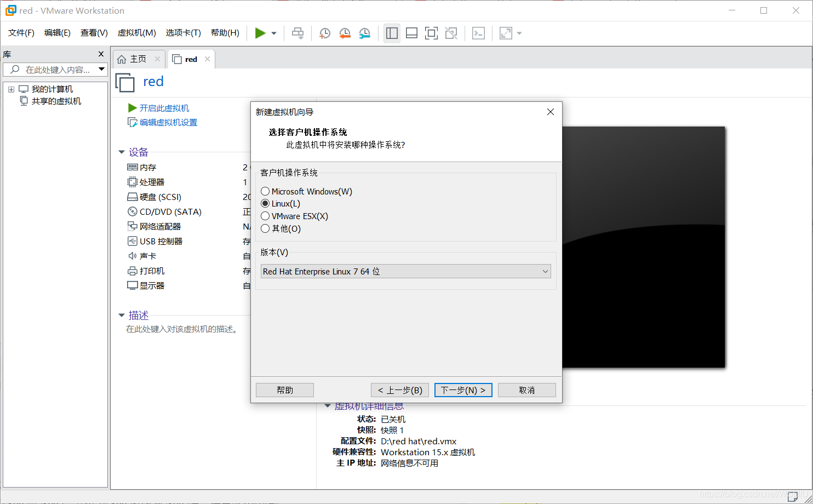Screen dimensions: 813x504
Task: Toggle the thumbnail bar view icon
Action: point(411,33)
